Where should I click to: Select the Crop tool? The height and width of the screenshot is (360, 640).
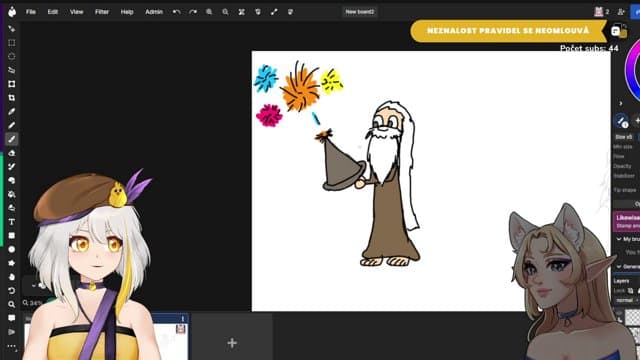tap(12, 98)
